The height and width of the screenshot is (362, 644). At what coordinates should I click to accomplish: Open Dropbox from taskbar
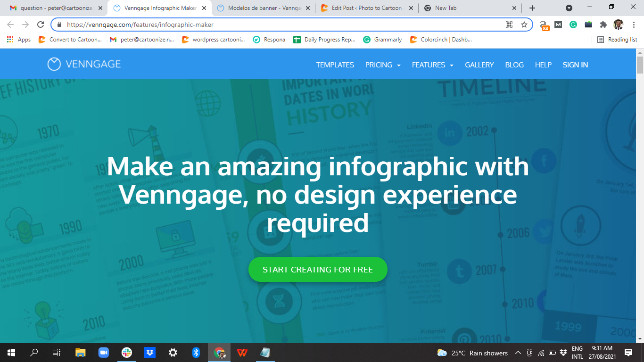click(150, 353)
